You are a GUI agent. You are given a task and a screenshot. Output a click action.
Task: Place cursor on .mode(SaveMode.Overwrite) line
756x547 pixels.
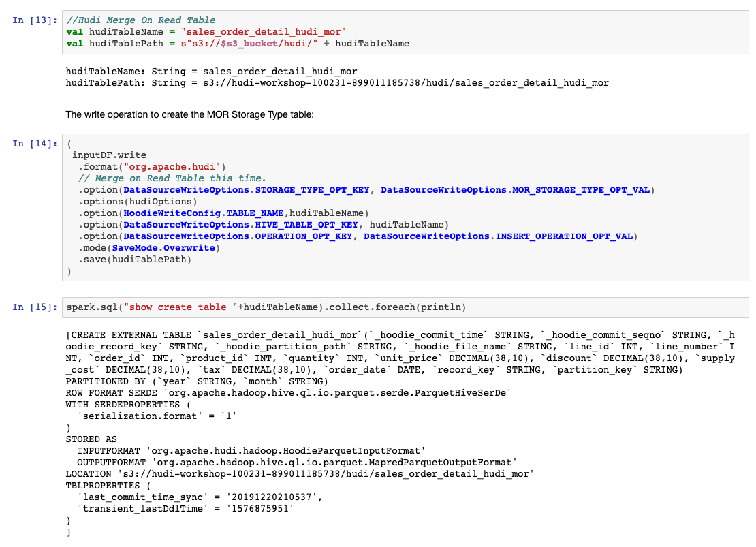[149, 248]
